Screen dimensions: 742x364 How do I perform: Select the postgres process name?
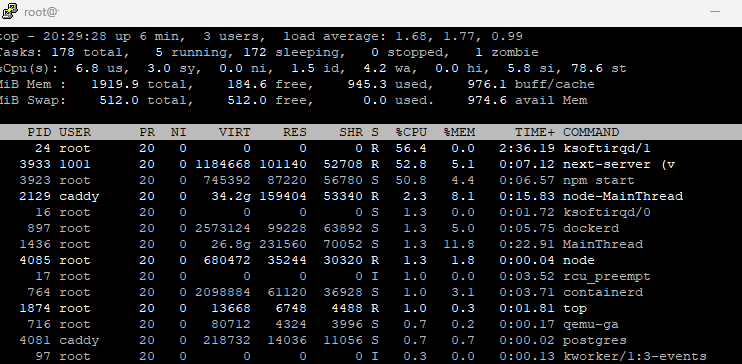coord(594,340)
